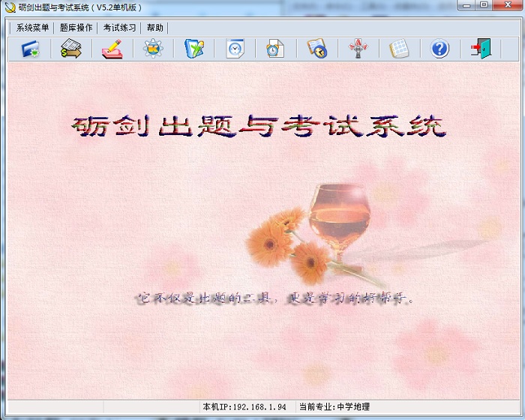This screenshot has width=525, height=420.
Task: Click the grid notepad toolbar icon
Action: pyautogui.click(x=398, y=49)
